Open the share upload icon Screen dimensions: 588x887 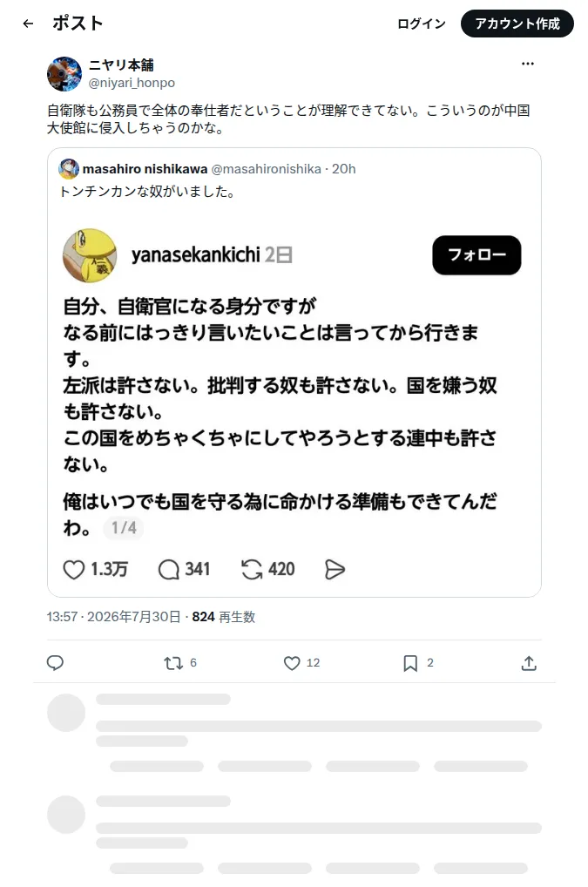click(x=529, y=662)
